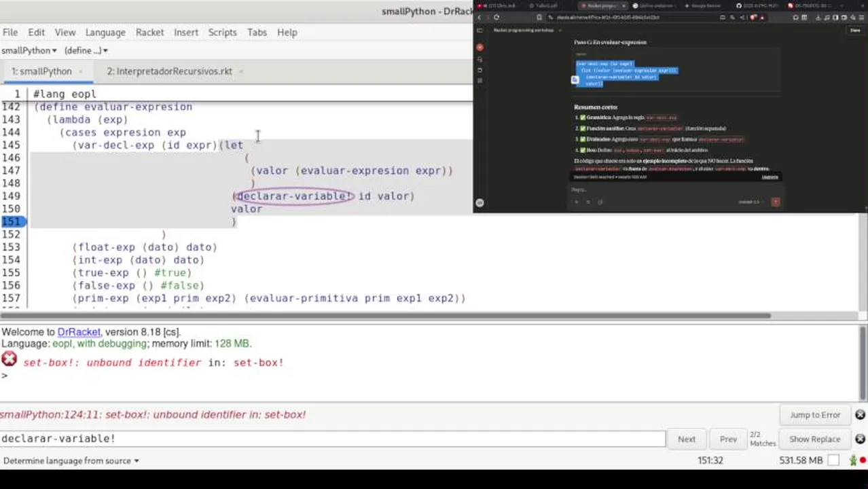Click the red smallPython:124:11 error message at bottom
Viewport: 868px width, 489px height.
click(x=153, y=414)
